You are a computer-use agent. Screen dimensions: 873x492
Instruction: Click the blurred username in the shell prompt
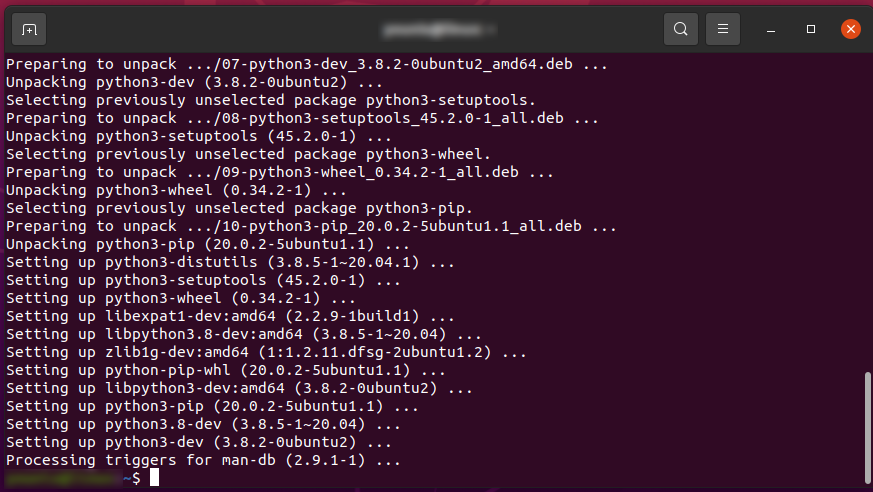pyautogui.click(x=64, y=478)
